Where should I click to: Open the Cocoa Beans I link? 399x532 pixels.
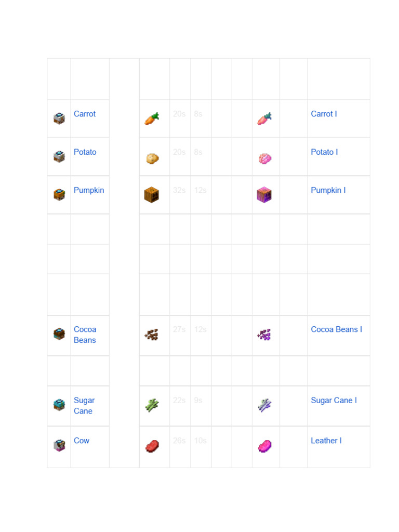point(336,329)
